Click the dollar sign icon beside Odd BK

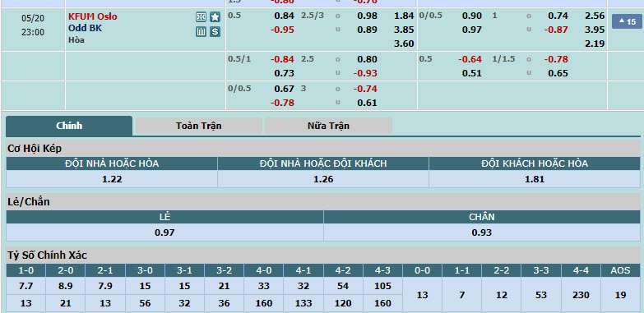(x=215, y=31)
